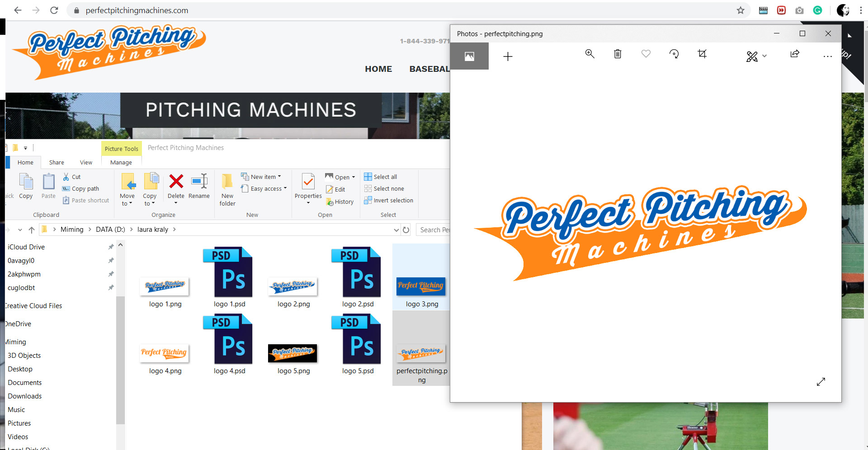Viewport: 868px width, 450px height.
Task: Switch to the Manage ribbon tab
Action: pyautogui.click(x=121, y=163)
